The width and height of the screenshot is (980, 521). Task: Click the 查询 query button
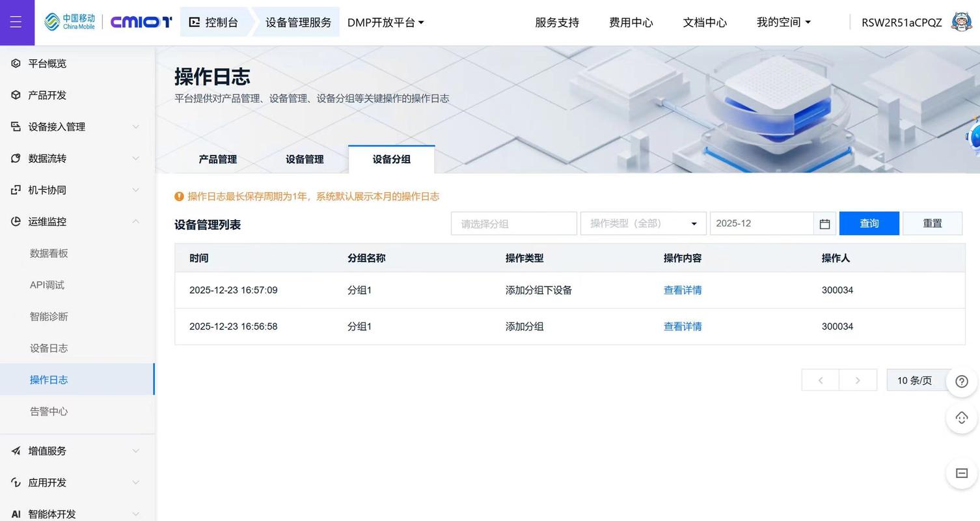(x=869, y=223)
